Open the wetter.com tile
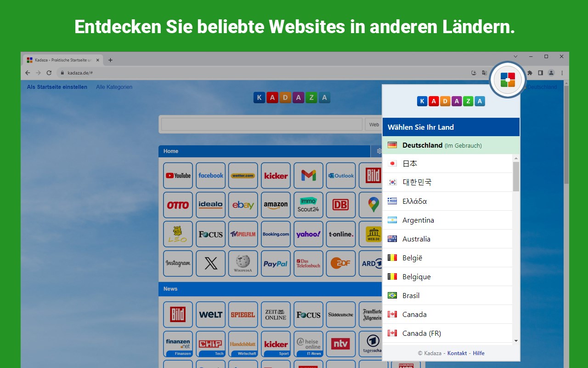The height and width of the screenshot is (368, 588). pyautogui.click(x=243, y=176)
